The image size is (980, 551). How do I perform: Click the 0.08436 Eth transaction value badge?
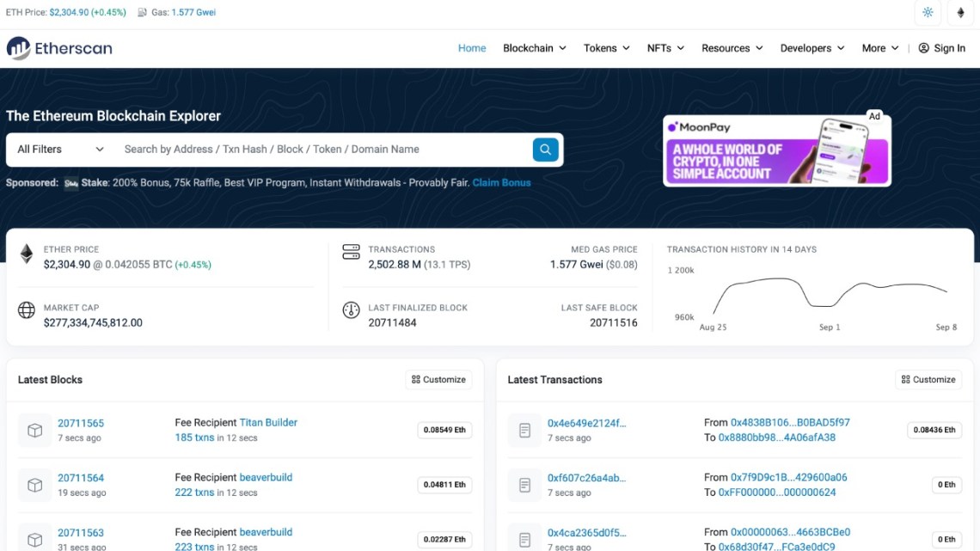[934, 430]
